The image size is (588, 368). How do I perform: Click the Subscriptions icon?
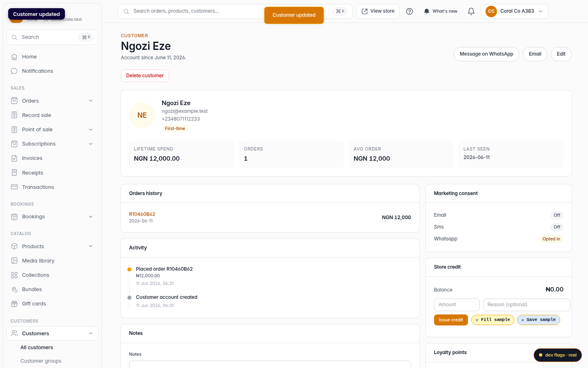[x=14, y=144]
